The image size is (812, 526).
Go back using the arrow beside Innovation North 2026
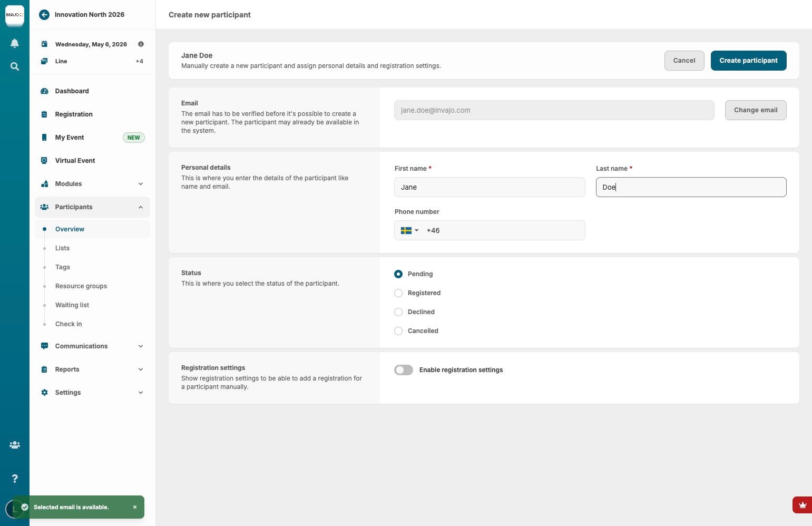coord(44,15)
